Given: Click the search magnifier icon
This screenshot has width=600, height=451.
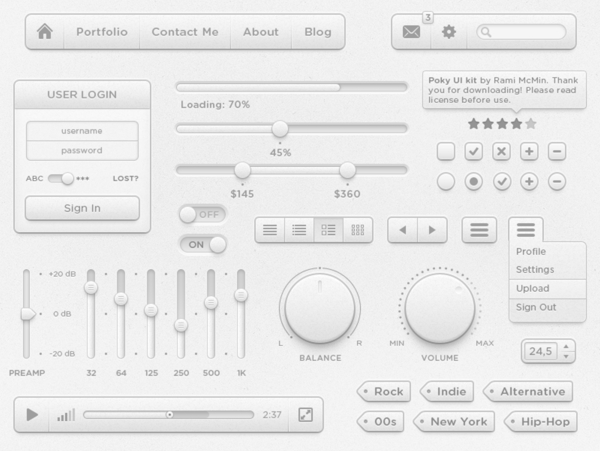Looking at the screenshot, I should (x=486, y=32).
